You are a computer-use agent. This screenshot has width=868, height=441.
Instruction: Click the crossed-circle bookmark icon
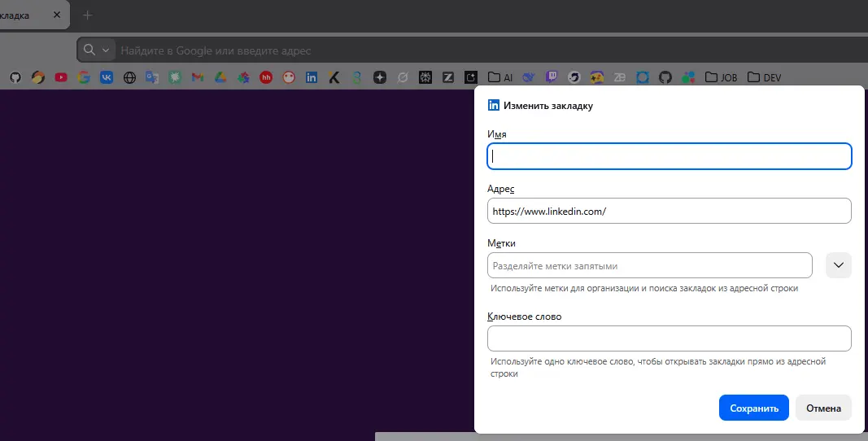(403, 77)
